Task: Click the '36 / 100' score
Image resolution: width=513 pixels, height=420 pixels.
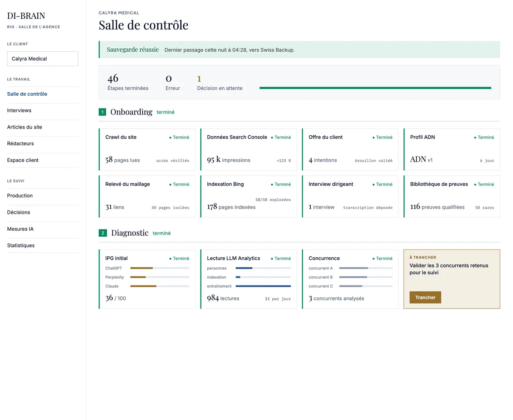Action: pos(116,298)
